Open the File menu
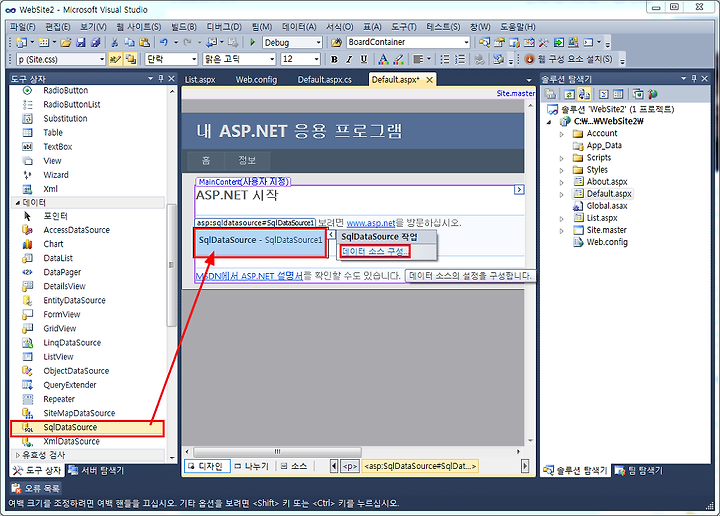This screenshot has height=516, width=720. [22, 27]
